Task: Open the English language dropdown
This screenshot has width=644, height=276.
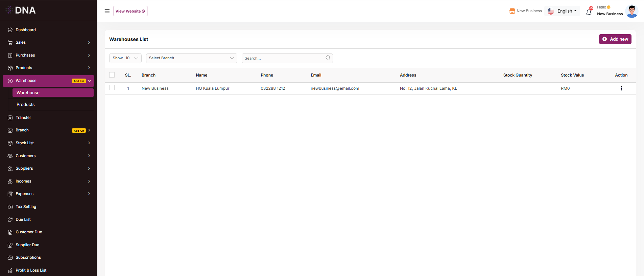Action: point(563,11)
